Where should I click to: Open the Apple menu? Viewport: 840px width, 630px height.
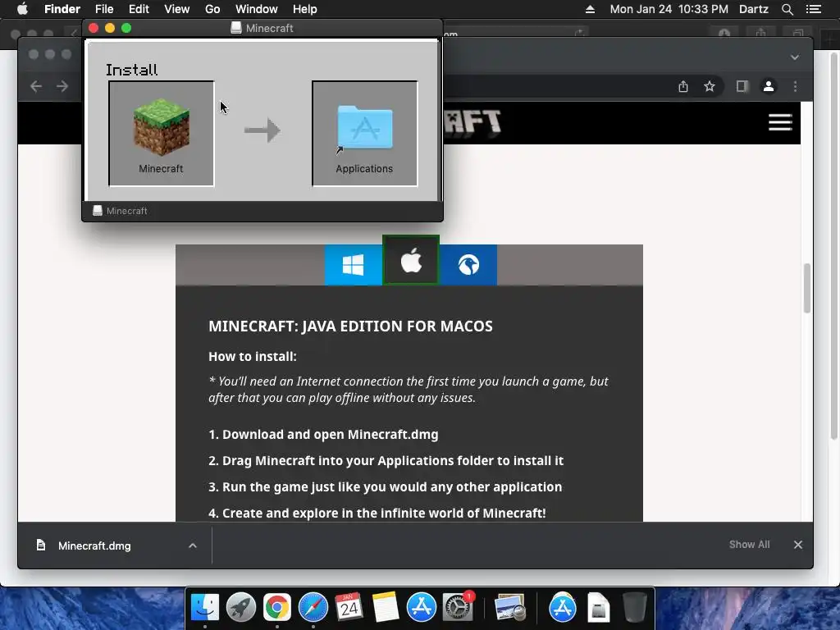coord(22,9)
